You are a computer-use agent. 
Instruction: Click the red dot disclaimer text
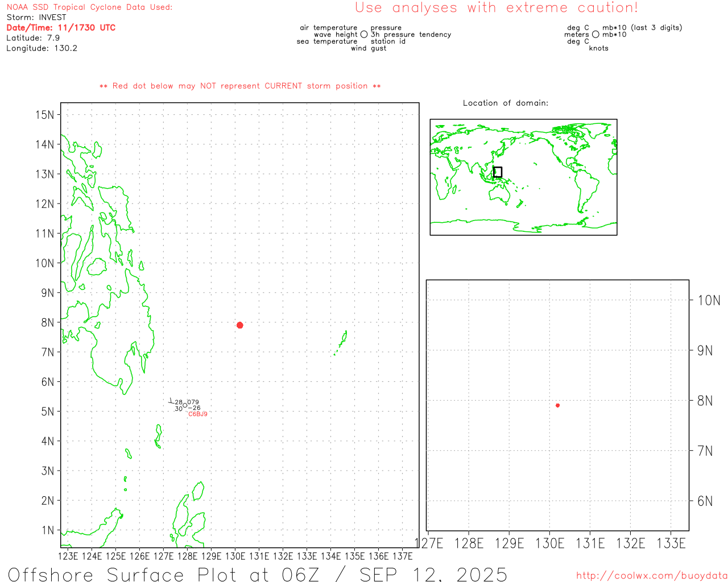click(240, 86)
